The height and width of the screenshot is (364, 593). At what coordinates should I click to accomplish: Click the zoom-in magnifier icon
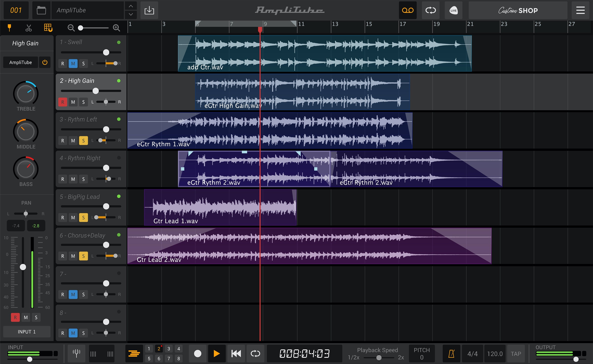click(116, 28)
